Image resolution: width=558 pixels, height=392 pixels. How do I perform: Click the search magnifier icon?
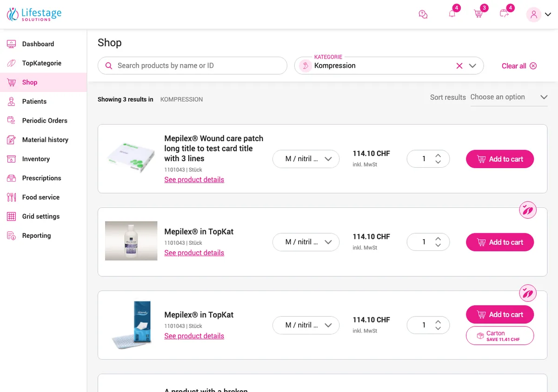(x=109, y=66)
